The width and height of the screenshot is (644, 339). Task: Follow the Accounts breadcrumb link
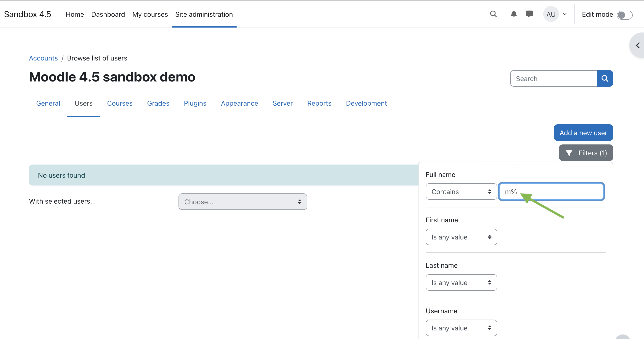[43, 58]
